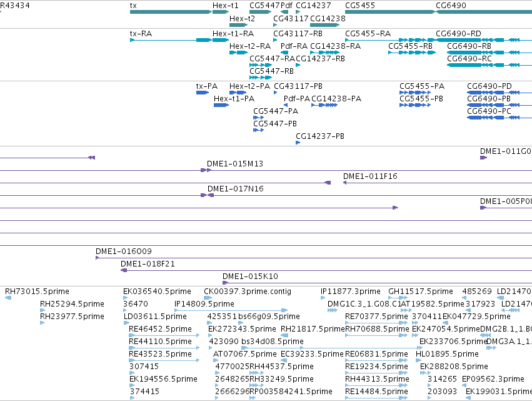The height and width of the screenshot is (401, 532).
Task: Select the CG14237-PB protein label
Action: 320,136
